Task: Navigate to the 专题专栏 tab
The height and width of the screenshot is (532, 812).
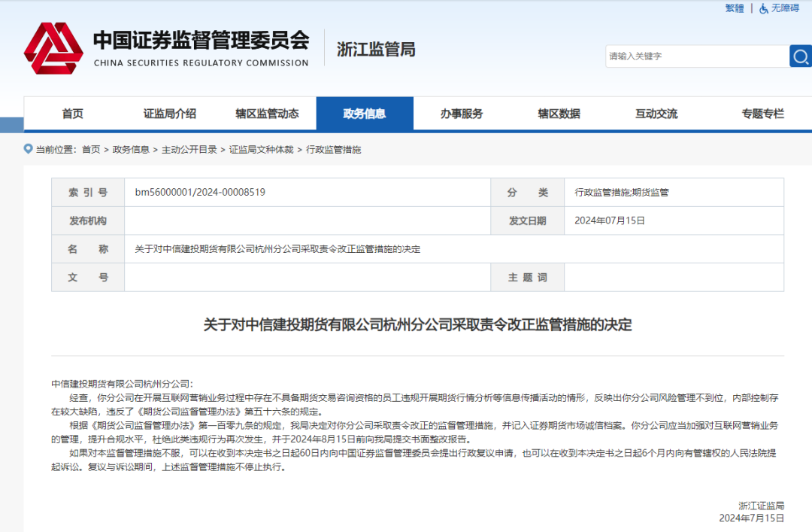Action: pos(762,114)
